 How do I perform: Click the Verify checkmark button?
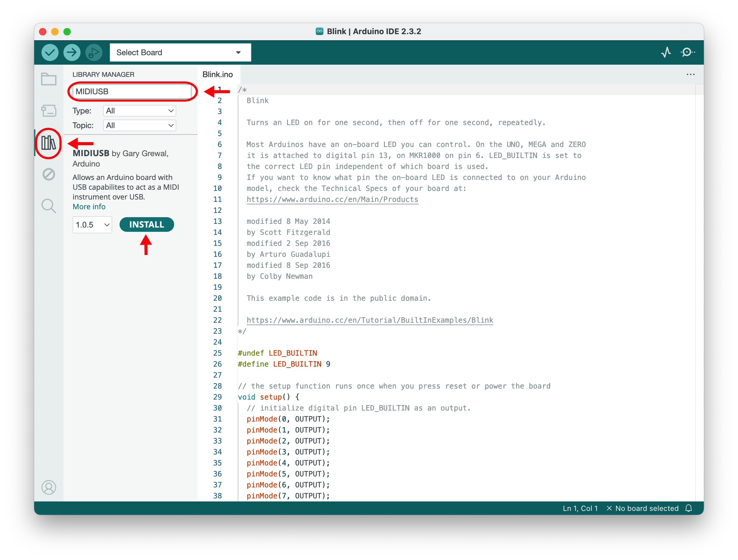click(50, 52)
